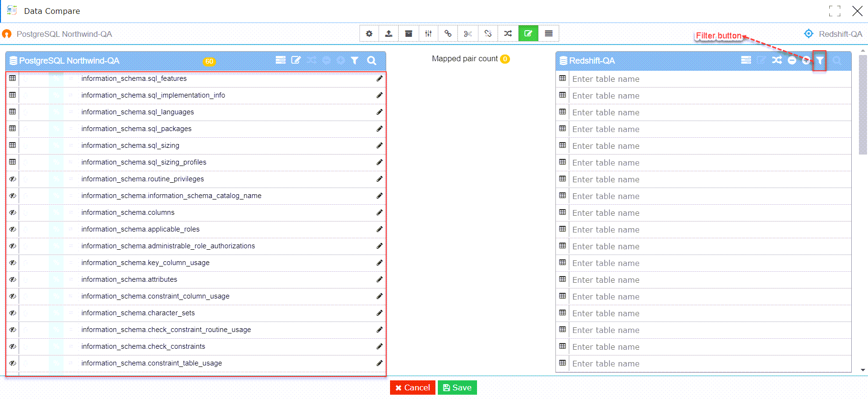Click the filter button in the Redshift-QA panel header
Screen dimensions: 868x399
click(820, 60)
